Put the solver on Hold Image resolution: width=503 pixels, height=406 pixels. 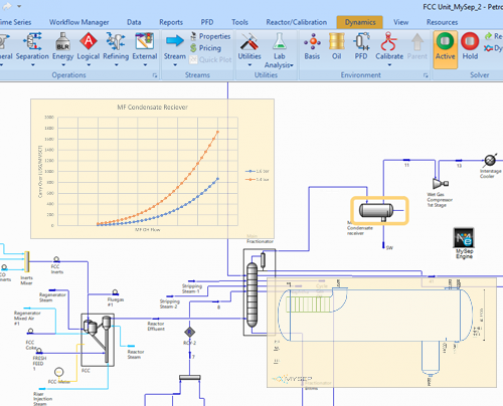coord(470,47)
